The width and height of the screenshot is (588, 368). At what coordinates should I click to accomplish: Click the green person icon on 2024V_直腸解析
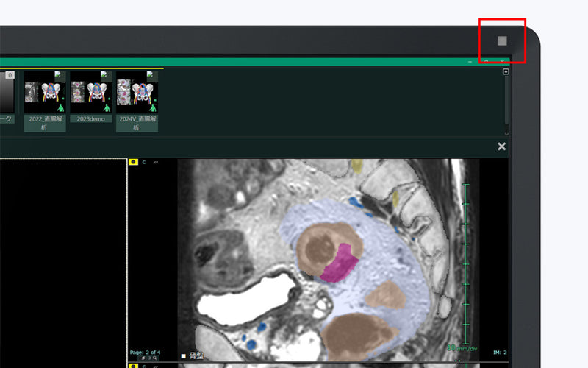click(x=153, y=107)
